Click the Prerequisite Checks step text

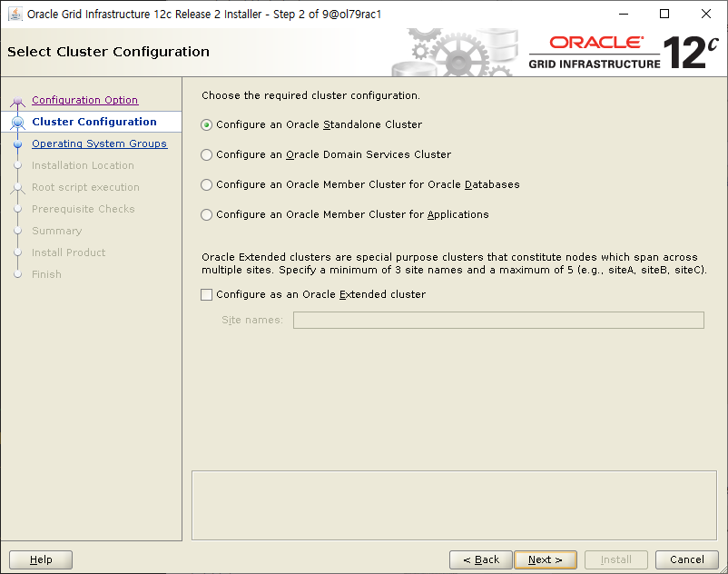point(84,209)
